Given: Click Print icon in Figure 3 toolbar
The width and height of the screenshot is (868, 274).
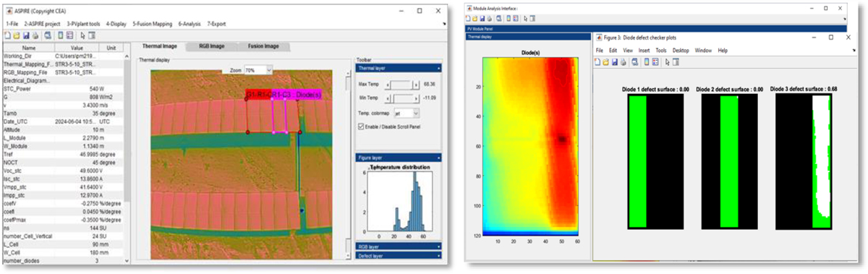Looking at the screenshot, I should coord(623,62).
